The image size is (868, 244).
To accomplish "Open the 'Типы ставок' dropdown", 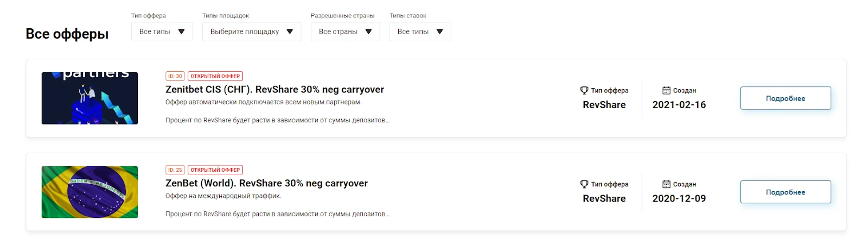I will click(420, 32).
